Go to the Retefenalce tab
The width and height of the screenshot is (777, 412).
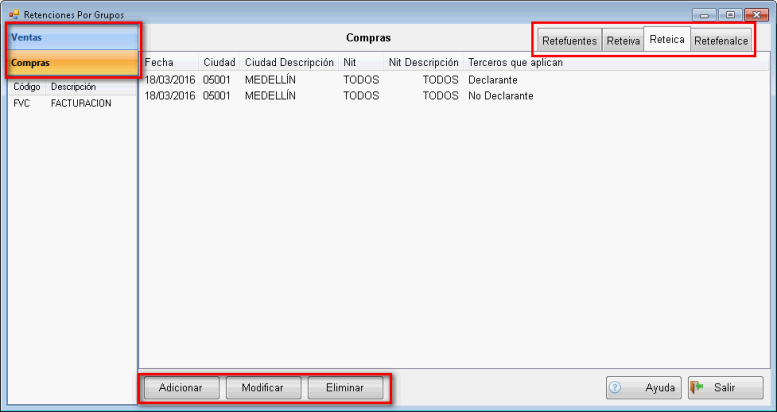tap(720, 41)
